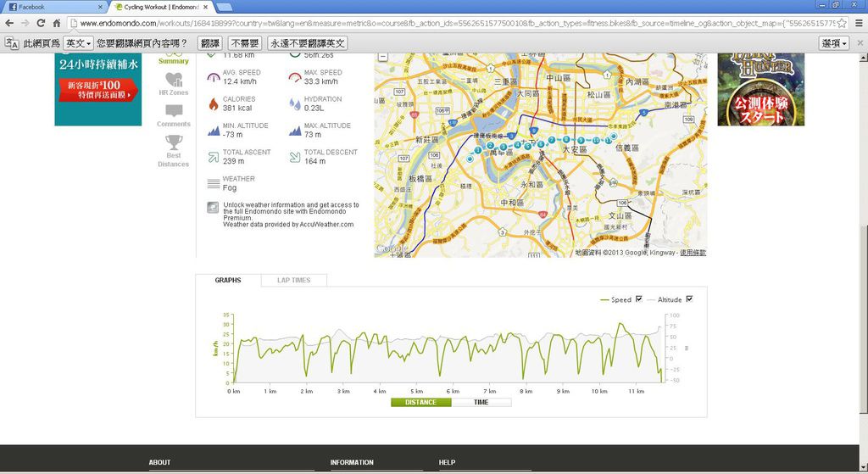Viewport: 868px width, 474px height.
Task: Open the 24小時持續補水 advertisement banner
Action: tap(98, 89)
